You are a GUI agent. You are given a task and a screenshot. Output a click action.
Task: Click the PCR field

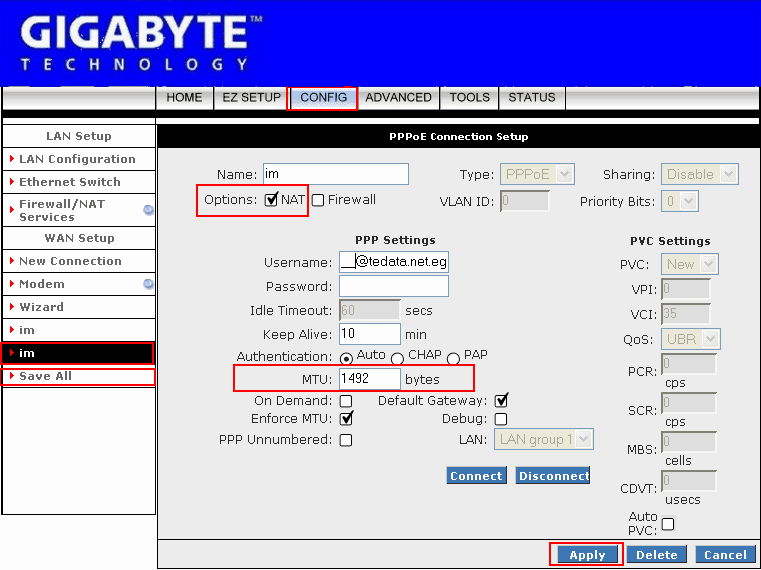pyautogui.click(x=689, y=364)
